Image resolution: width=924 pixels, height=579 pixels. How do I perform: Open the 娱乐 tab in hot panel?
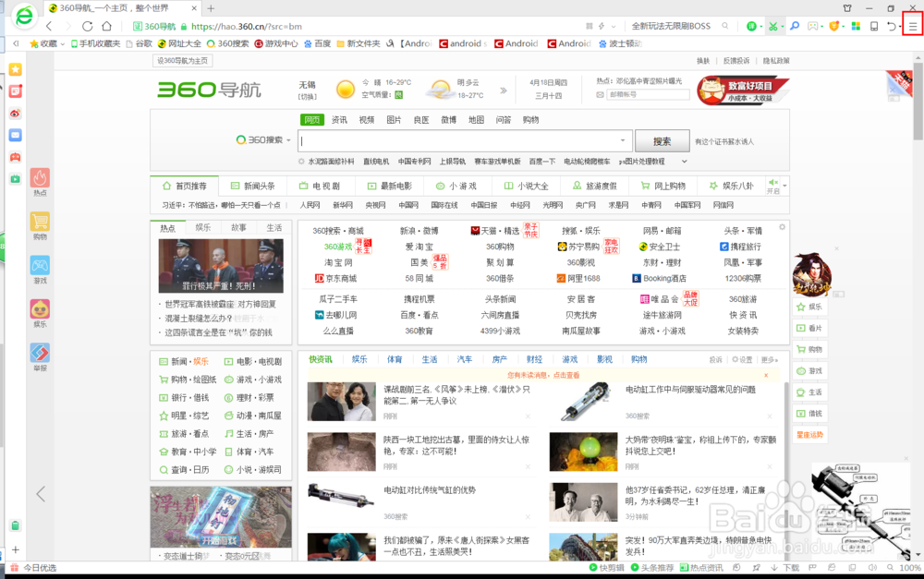point(203,227)
